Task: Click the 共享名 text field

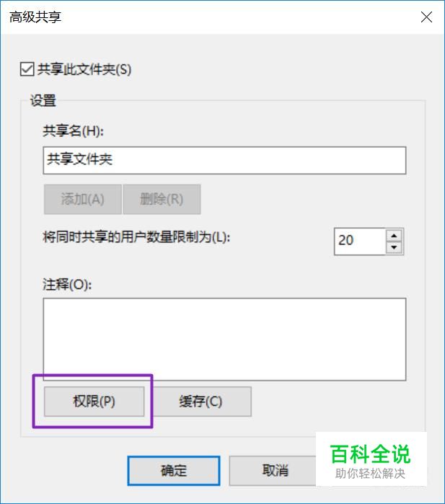Action: [224, 160]
